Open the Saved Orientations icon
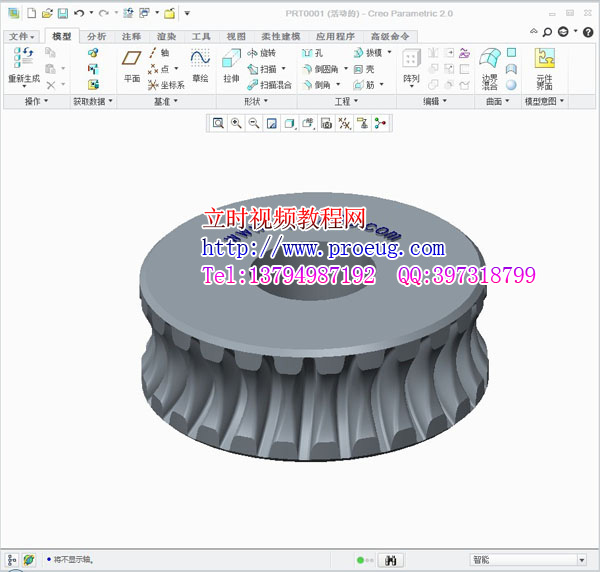Viewport: 600px width, 572px height. pos(308,123)
